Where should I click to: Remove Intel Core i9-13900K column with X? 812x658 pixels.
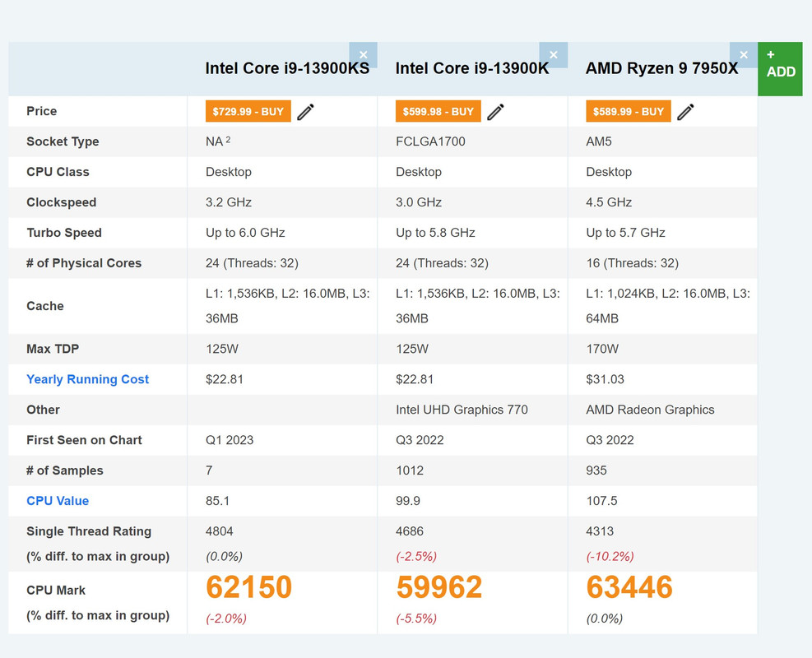pos(553,54)
